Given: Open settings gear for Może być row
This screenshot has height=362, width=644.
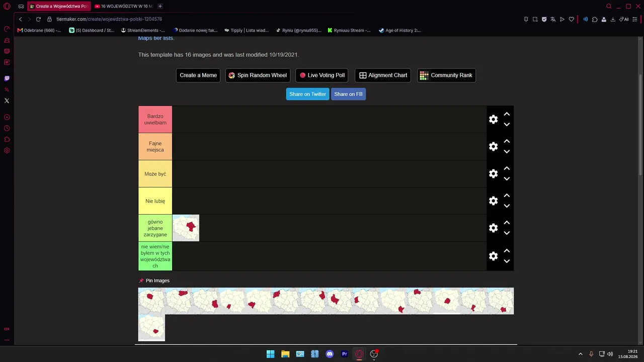Looking at the screenshot, I should pyautogui.click(x=493, y=173).
